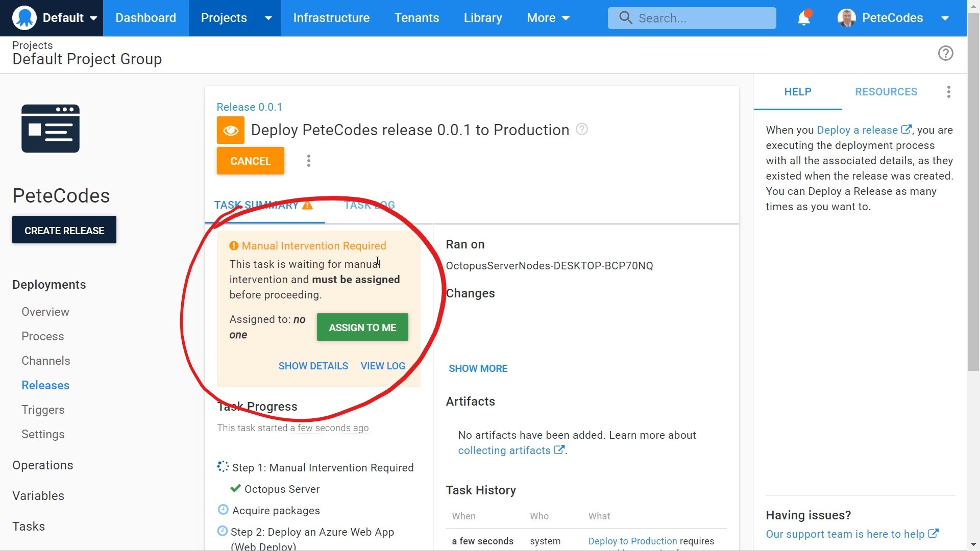Click the Projects breadcrumb text

click(33, 45)
